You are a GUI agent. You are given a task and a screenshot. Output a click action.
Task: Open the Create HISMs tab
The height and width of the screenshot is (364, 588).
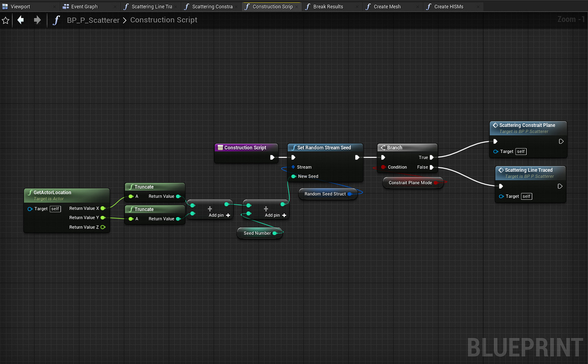click(454, 6)
